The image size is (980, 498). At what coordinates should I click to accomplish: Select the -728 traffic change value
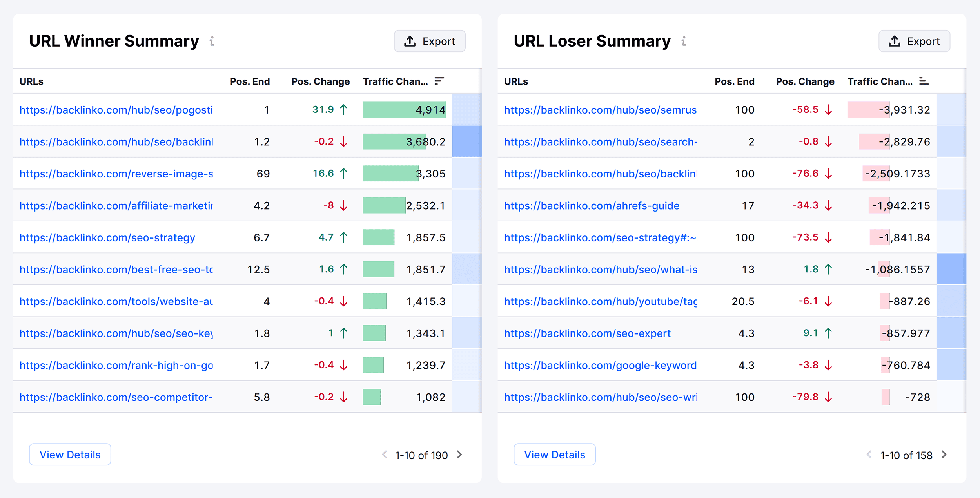click(917, 397)
